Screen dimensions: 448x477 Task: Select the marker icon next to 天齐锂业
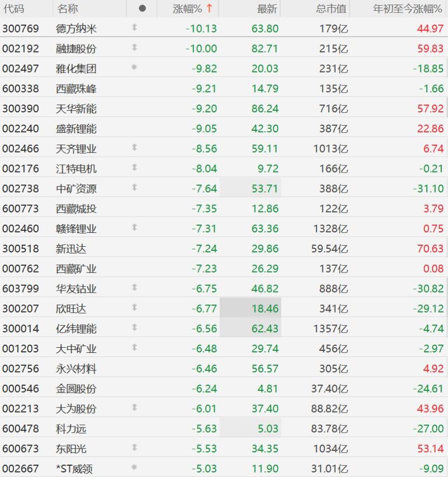tap(134, 147)
